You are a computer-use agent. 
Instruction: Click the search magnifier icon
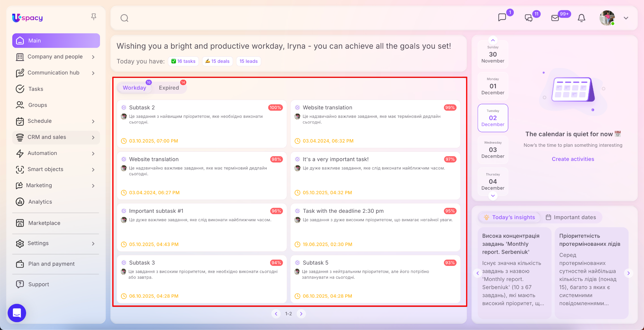[125, 18]
